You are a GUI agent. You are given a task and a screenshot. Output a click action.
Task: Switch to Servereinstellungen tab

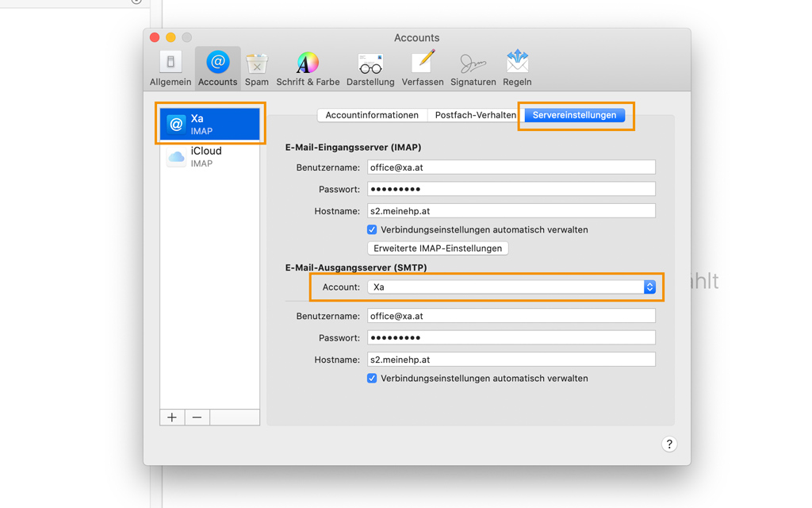coord(574,115)
